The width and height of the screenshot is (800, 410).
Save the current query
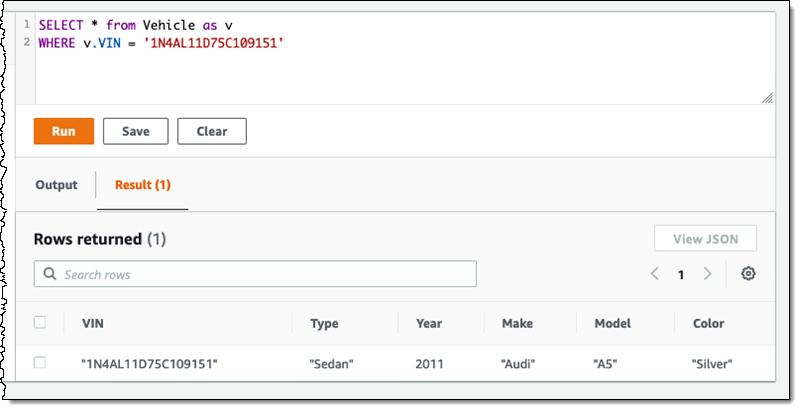pos(136,131)
